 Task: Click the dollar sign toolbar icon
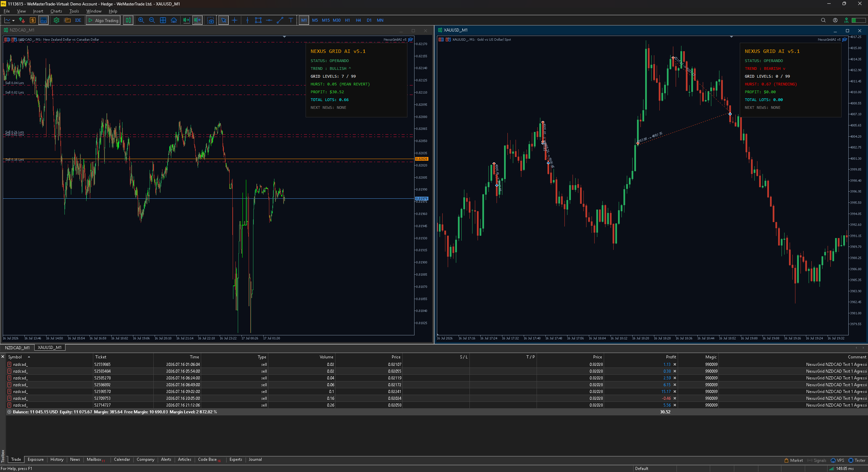coord(33,20)
